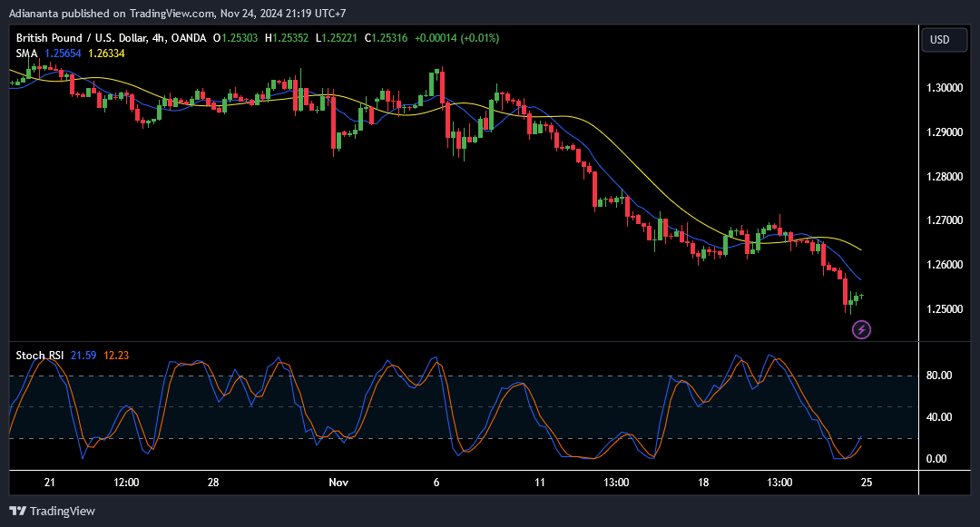Select the low price L1.25221

(x=337, y=38)
